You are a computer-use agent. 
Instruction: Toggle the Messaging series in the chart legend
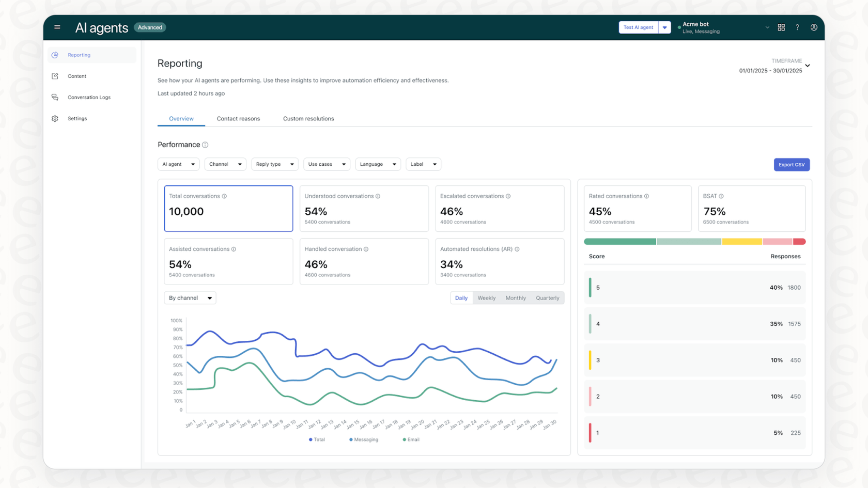pyautogui.click(x=363, y=439)
